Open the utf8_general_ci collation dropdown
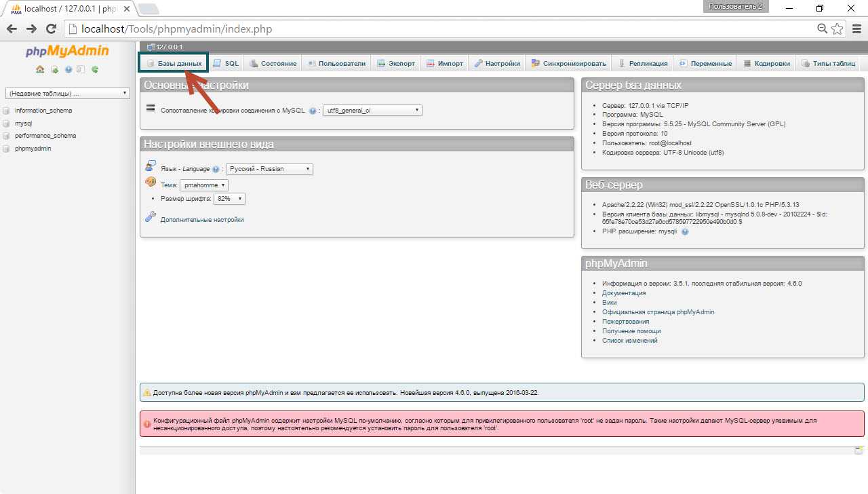The image size is (868, 494). [x=372, y=110]
